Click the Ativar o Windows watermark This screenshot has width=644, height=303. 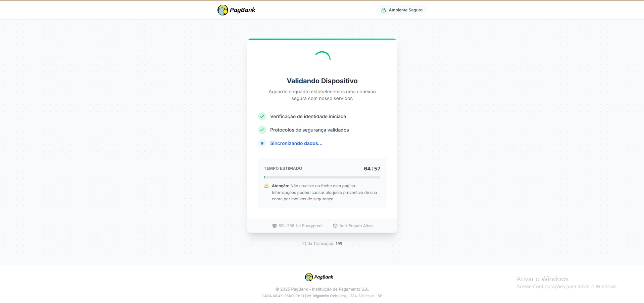(542, 279)
